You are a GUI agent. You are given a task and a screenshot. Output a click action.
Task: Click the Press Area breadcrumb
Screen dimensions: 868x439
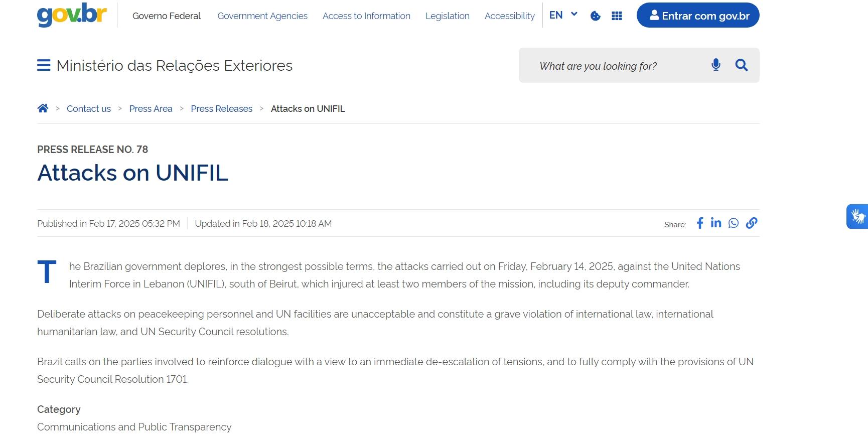pyautogui.click(x=151, y=109)
